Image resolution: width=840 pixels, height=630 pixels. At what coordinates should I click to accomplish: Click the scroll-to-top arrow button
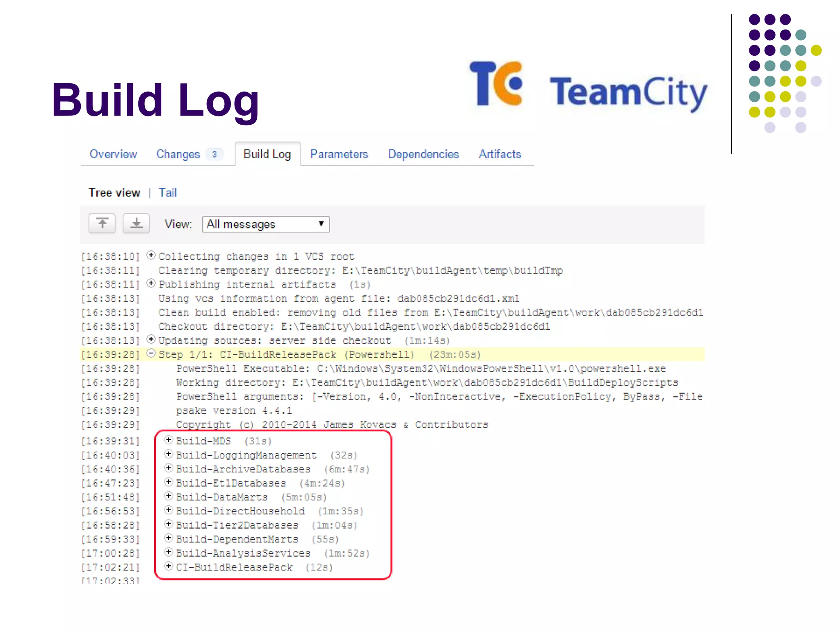[102, 224]
